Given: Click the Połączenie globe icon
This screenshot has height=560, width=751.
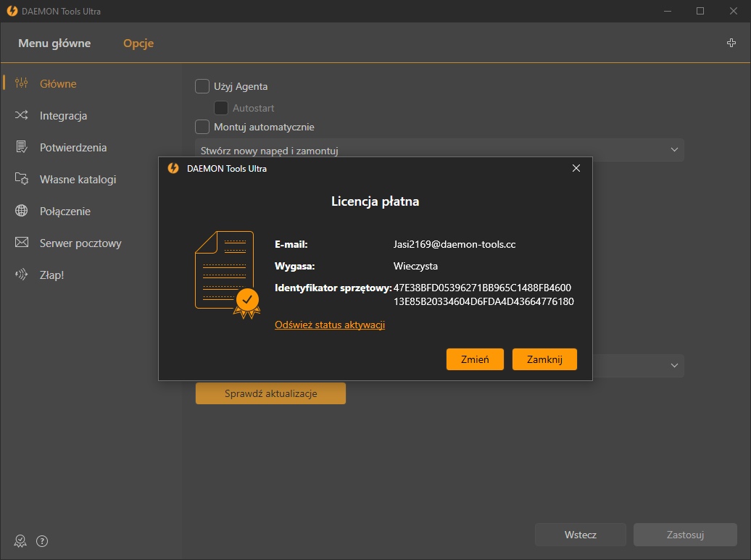Looking at the screenshot, I should [x=21, y=211].
